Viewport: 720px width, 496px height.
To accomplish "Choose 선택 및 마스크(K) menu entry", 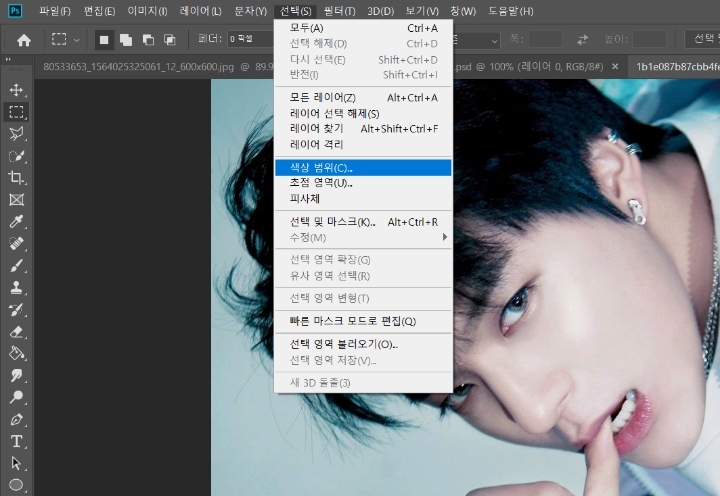I will coord(363,222).
